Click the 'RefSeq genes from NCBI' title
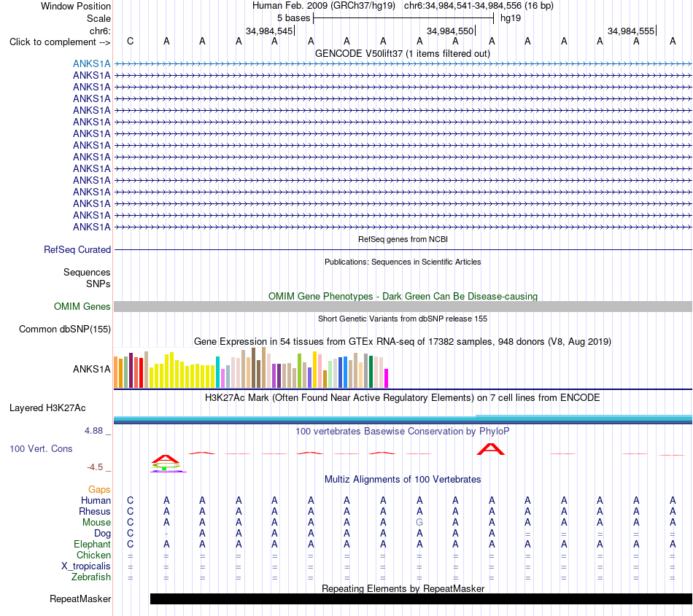This screenshot has height=616, width=693. pyautogui.click(x=403, y=239)
